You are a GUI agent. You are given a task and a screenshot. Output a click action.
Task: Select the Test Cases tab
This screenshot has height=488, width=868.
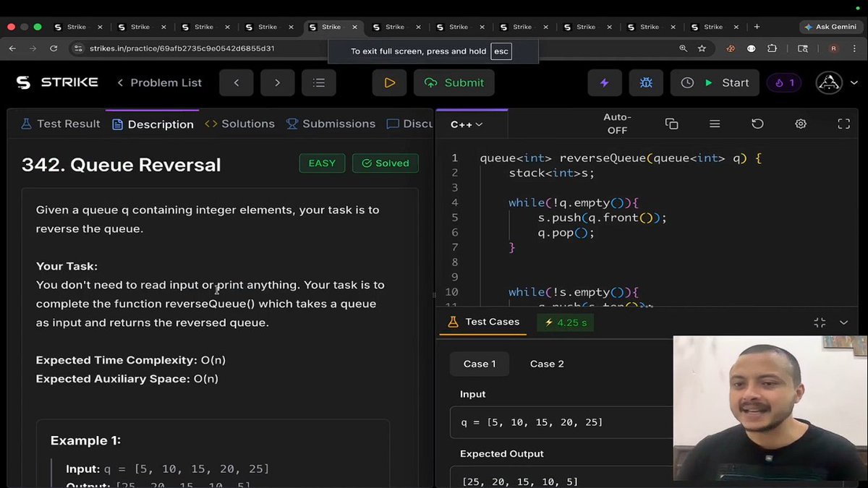point(484,322)
